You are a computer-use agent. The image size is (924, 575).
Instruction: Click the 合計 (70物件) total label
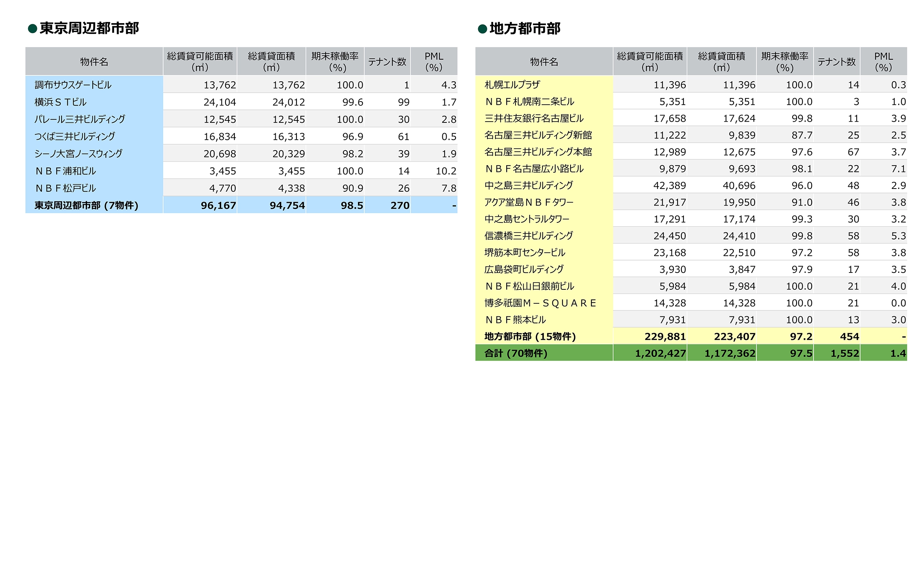516,353
